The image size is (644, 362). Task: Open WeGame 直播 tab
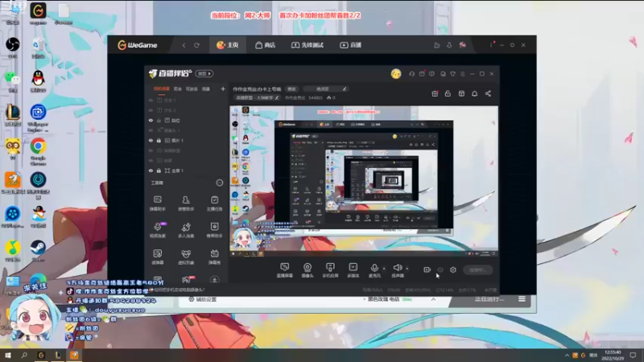click(351, 45)
